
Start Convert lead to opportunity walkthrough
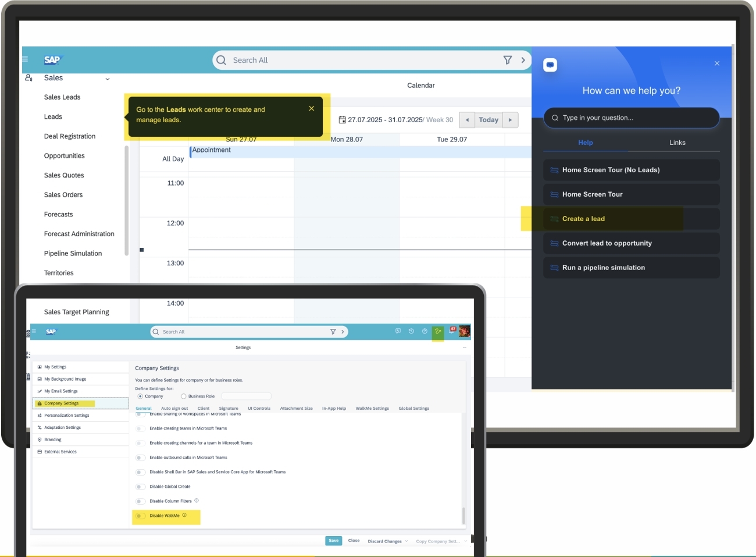coord(632,243)
